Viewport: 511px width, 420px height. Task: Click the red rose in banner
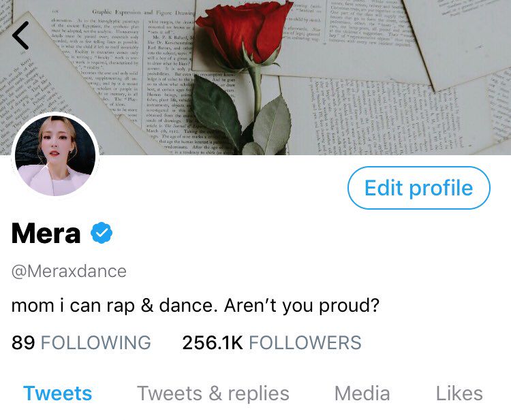point(248,33)
